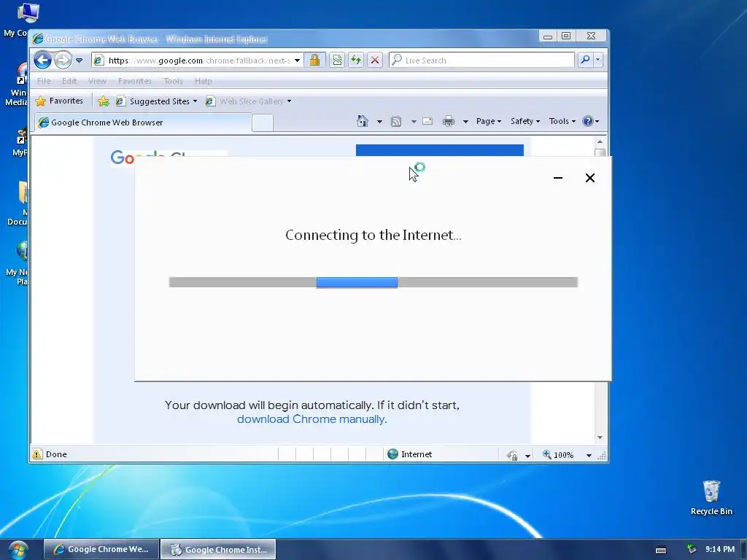Open the security lock report icon

coord(314,60)
